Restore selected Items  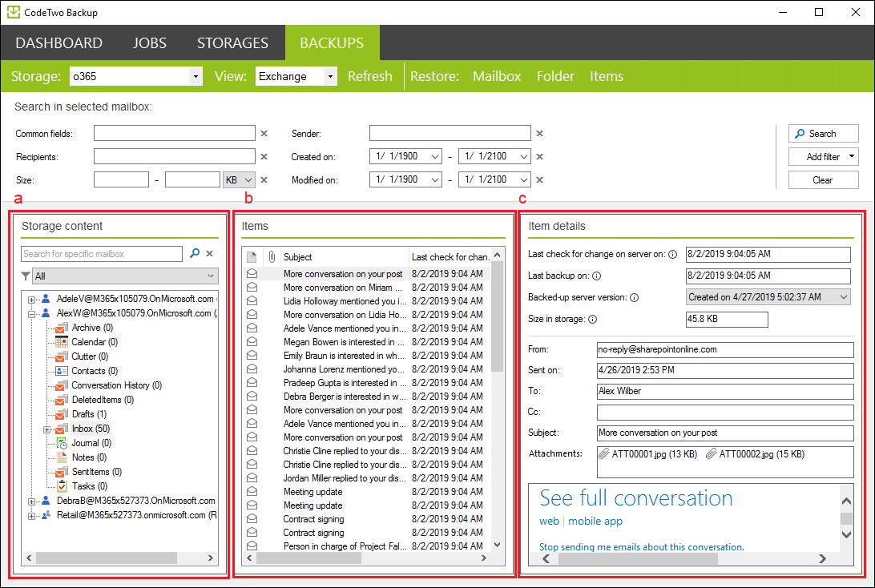point(606,76)
